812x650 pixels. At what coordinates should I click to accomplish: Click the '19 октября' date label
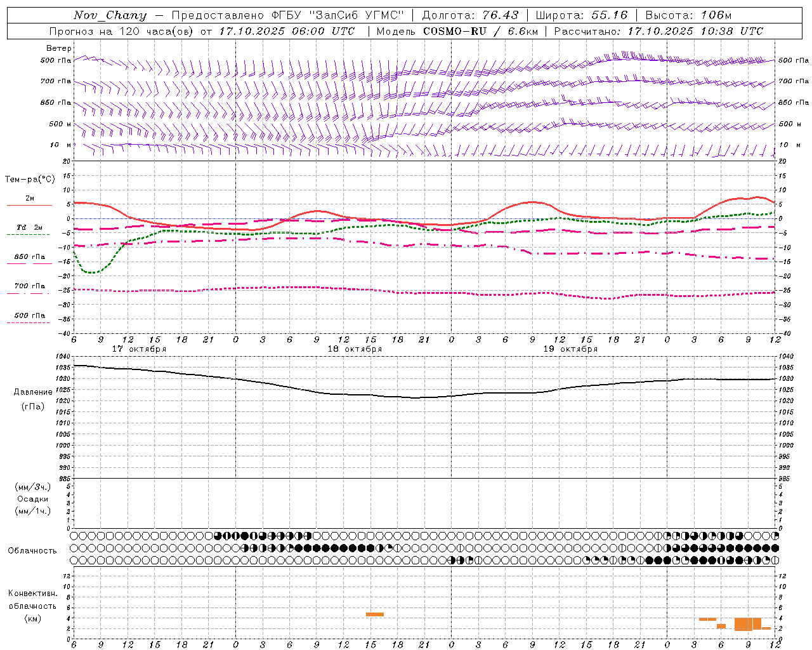point(570,349)
